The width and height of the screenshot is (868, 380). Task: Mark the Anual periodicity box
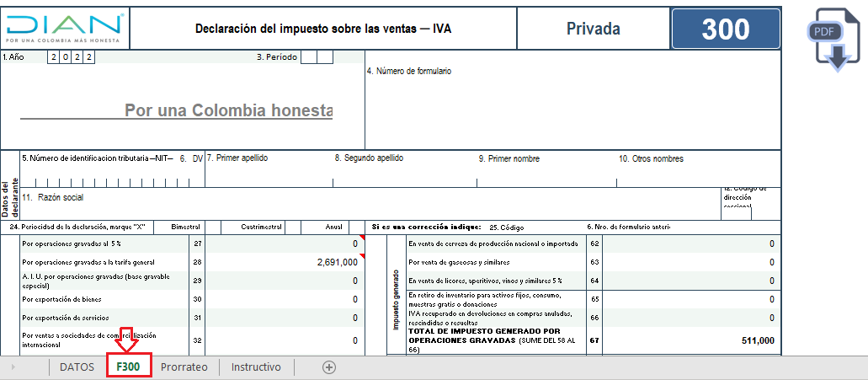coord(357,227)
